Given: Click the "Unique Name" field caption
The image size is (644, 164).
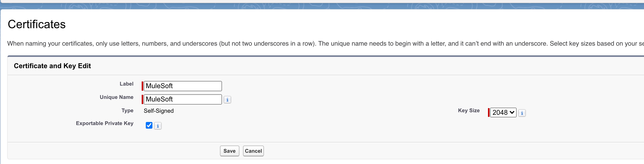Looking at the screenshot, I should pos(116,97).
